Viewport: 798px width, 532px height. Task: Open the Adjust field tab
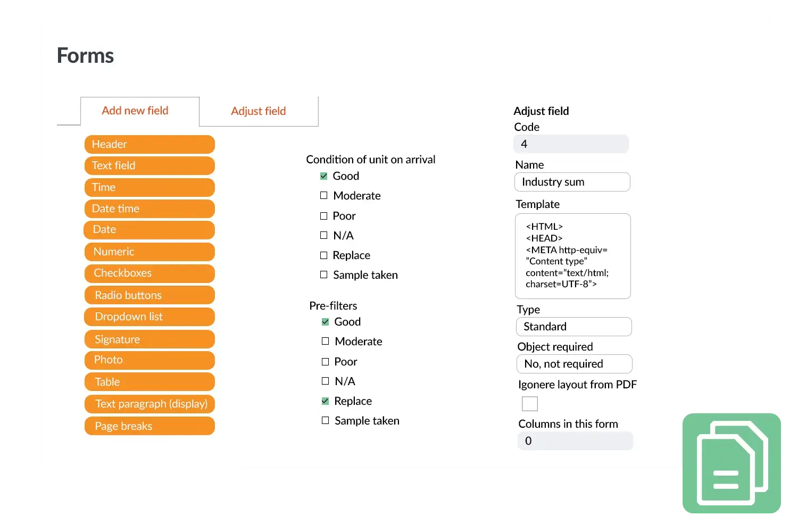click(259, 111)
